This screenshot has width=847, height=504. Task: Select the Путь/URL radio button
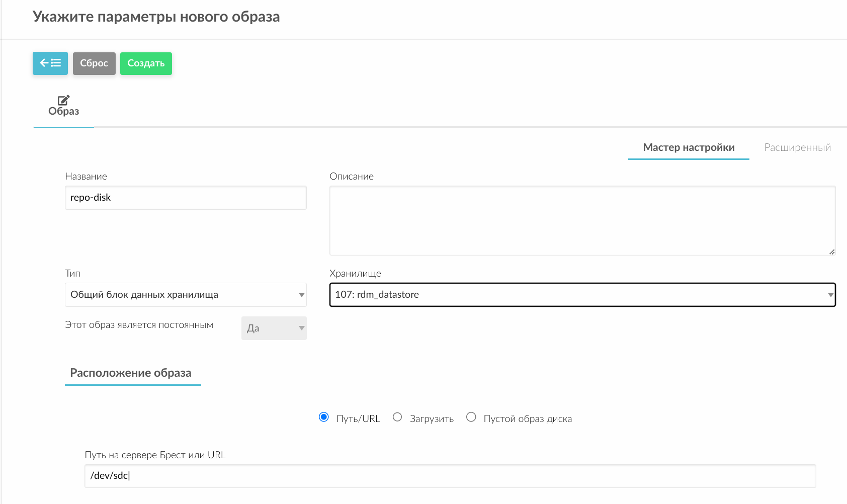pos(324,417)
